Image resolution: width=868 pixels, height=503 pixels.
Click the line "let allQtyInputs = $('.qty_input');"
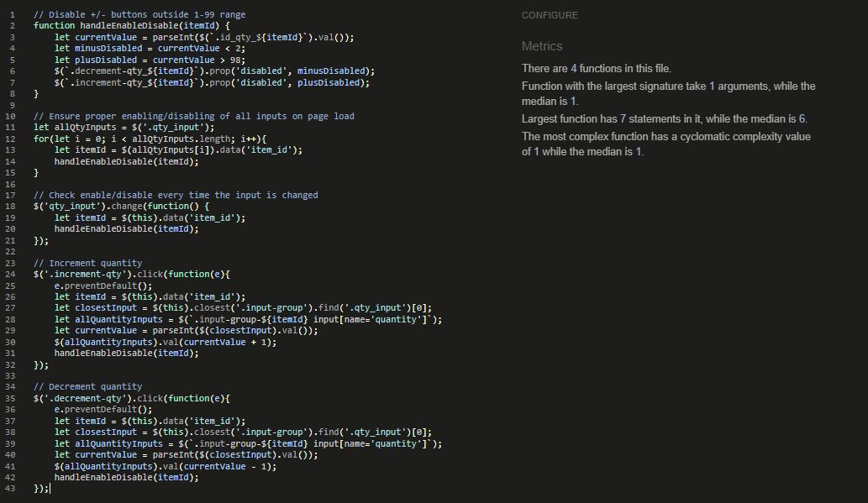tap(124, 128)
